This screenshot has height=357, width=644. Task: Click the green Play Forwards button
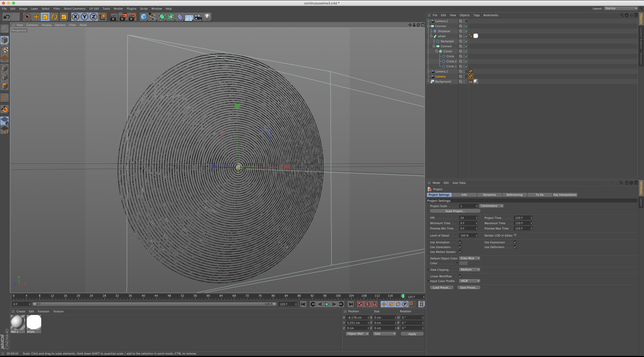click(x=327, y=304)
